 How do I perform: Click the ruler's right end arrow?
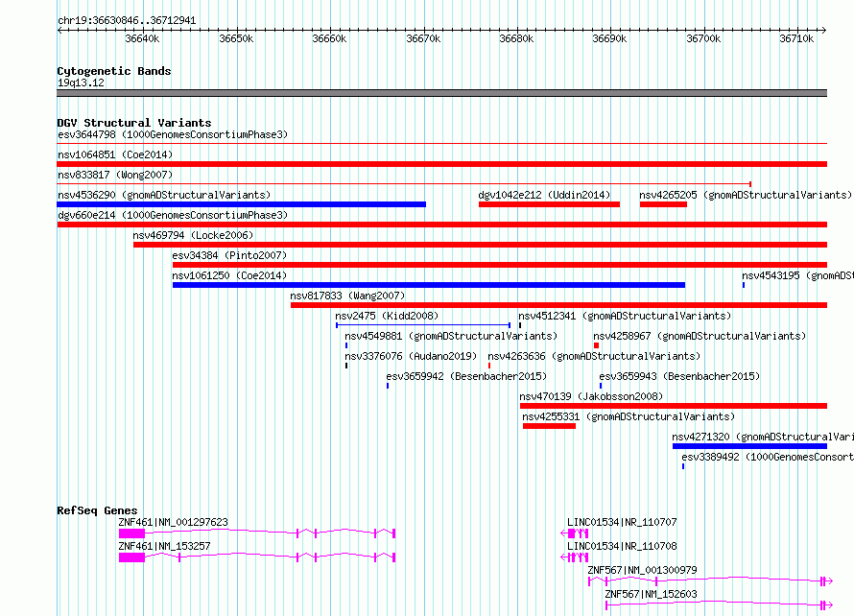[824, 31]
